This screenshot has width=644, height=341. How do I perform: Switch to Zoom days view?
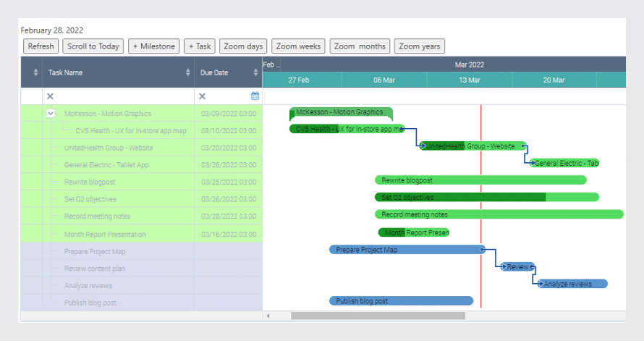(243, 46)
